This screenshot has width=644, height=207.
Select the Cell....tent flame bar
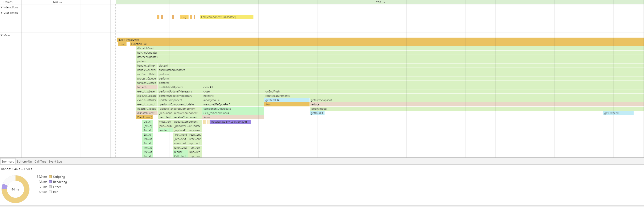pos(180,156)
